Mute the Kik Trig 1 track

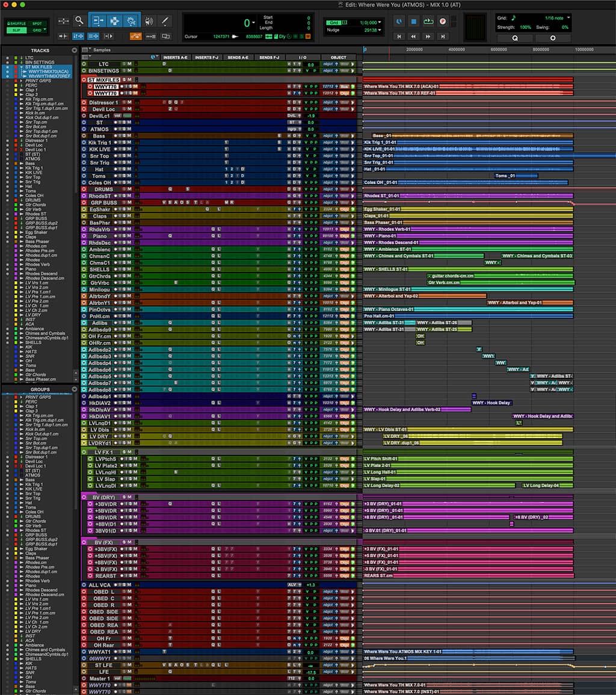click(x=129, y=143)
